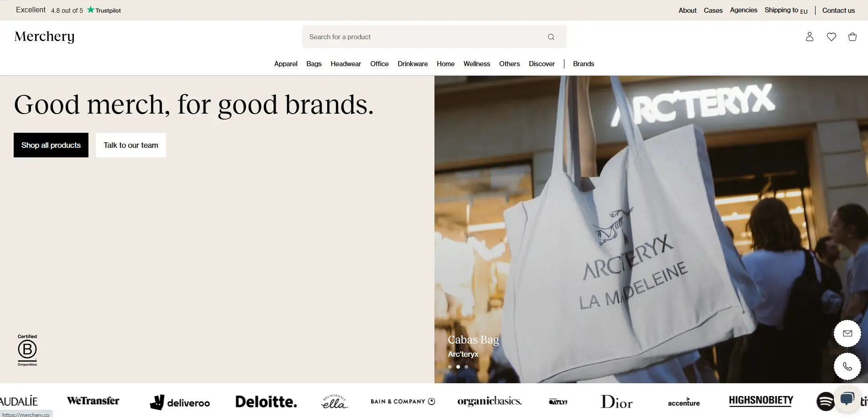Open the shopping bag cart icon
Screen dimensions: 868x417
coord(852,37)
